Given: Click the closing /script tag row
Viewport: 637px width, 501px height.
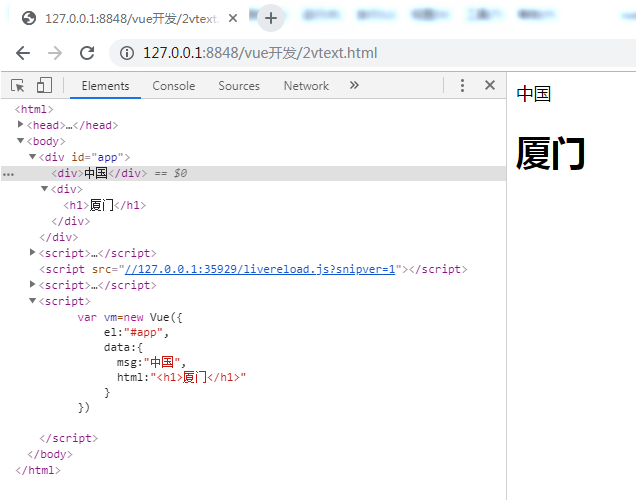Looking at the screenshot, I should coord(68,438).
